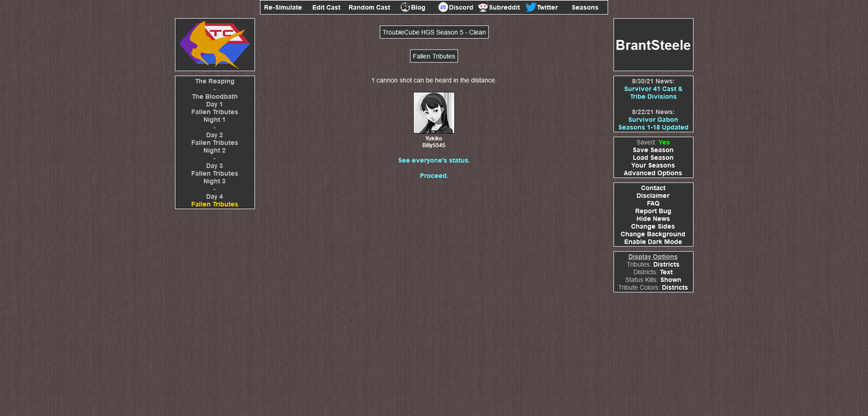
Task: Enable Dark Mode
Action: (653, 242)
